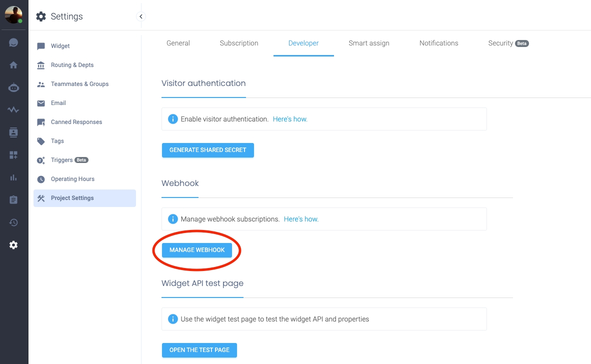591x364 pixels.
Task: Switch to the Subscription tab
Action: point(239,43)
